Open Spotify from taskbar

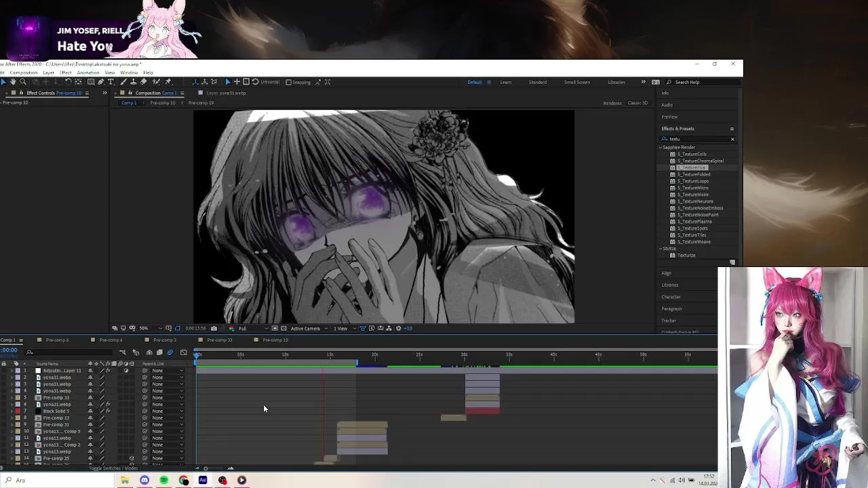[163, 480]
